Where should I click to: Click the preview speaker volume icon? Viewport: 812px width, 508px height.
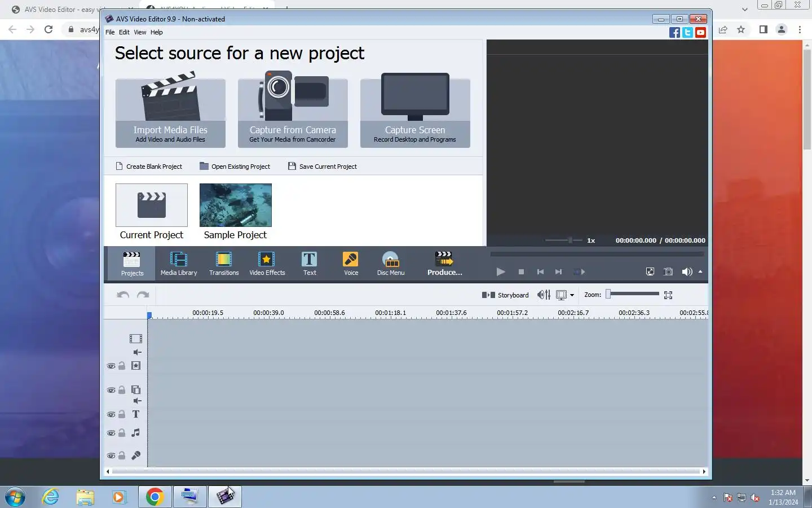pyautogui.click(x=687, y=271)
